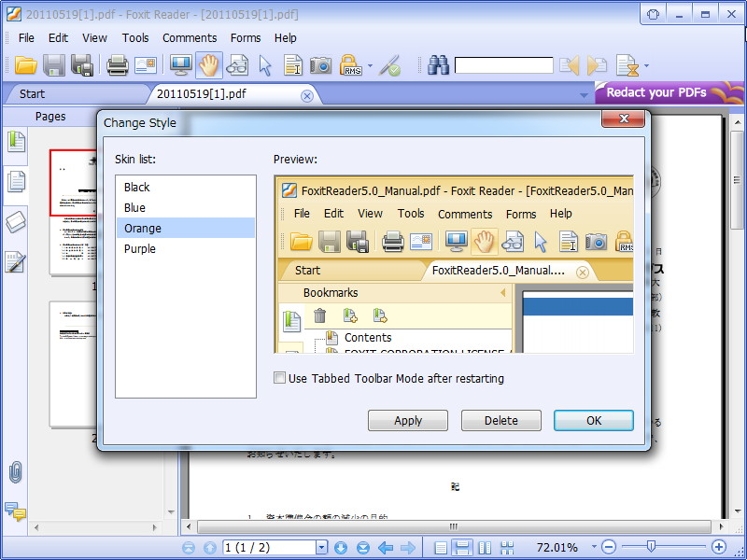This screenshot has width=747, height=560.
Task: Open the tab list dropdown arrow
Action: click(x=584, y=96)
